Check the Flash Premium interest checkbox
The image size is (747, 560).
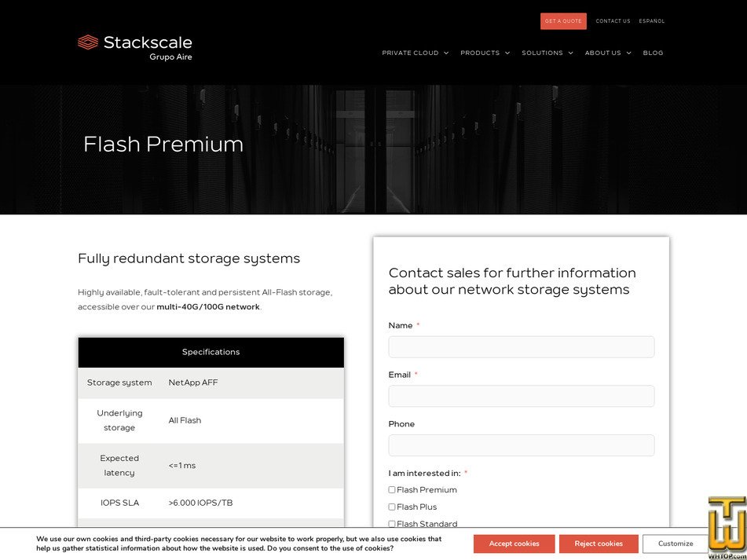[x=391, y=489]
